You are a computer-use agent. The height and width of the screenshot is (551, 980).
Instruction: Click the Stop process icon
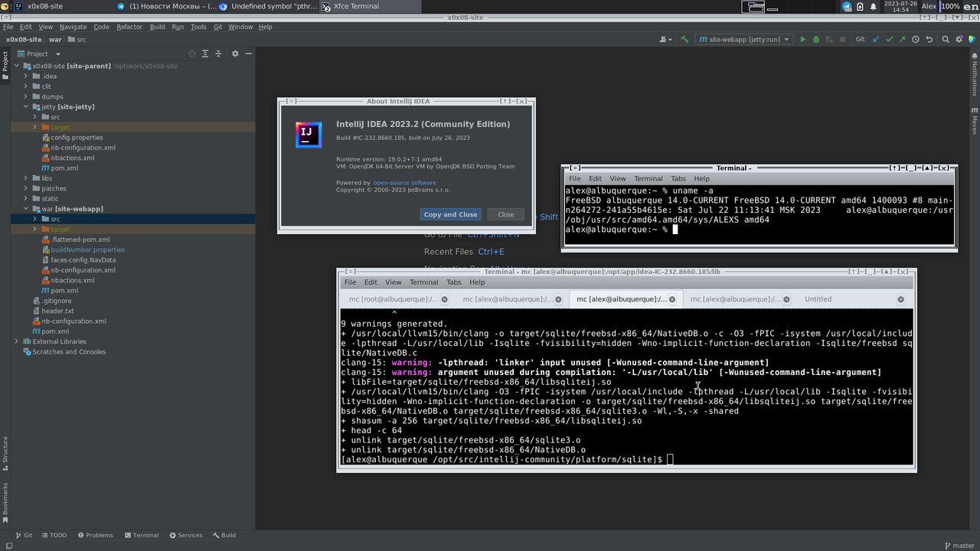coord(842,39)
